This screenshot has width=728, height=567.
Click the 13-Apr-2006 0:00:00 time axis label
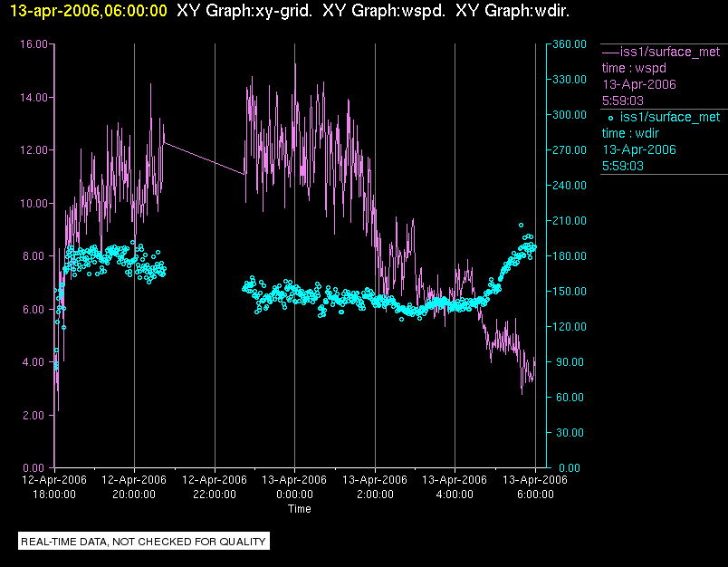tap(294, 486)
